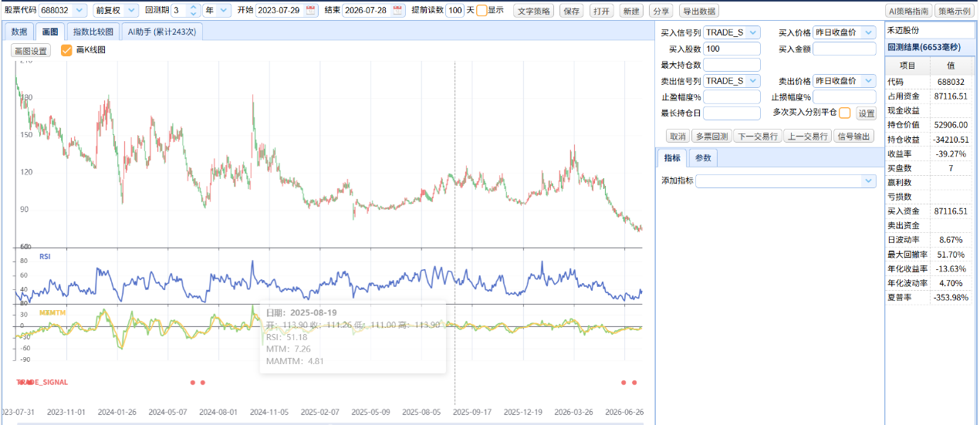The image size is (980, 425).
Task: Click the 买入股数 input field
Action: (732, 49)
